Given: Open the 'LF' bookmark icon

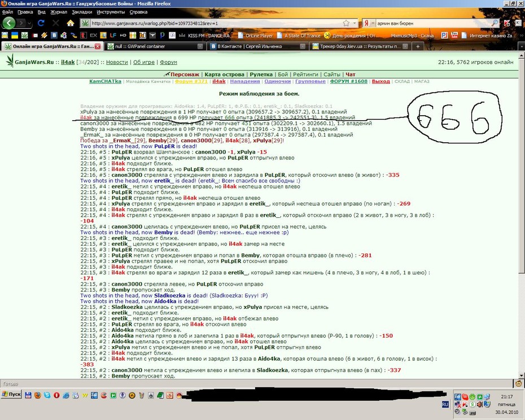Looking at the screenshot, I should [x=113, y=35].
